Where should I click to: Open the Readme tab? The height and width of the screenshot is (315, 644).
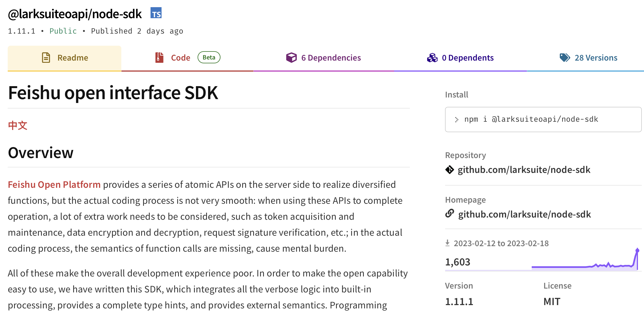73,58
